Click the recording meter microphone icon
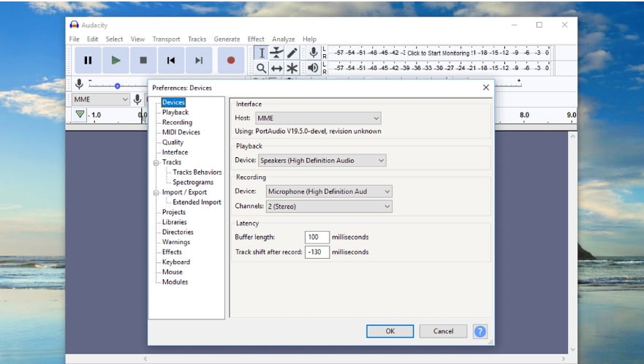The height and width of the screenshot is (364, 644). 313,53
